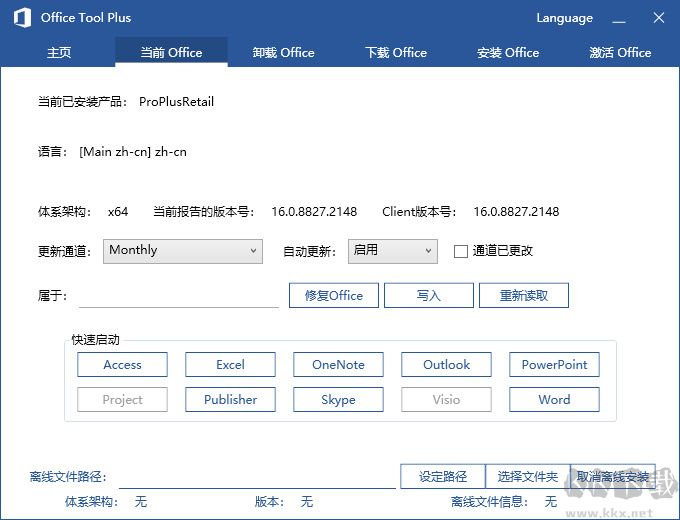Click the 设定路径 button
The height and width of the screenshot is (520, 680).
click(443, 476)
